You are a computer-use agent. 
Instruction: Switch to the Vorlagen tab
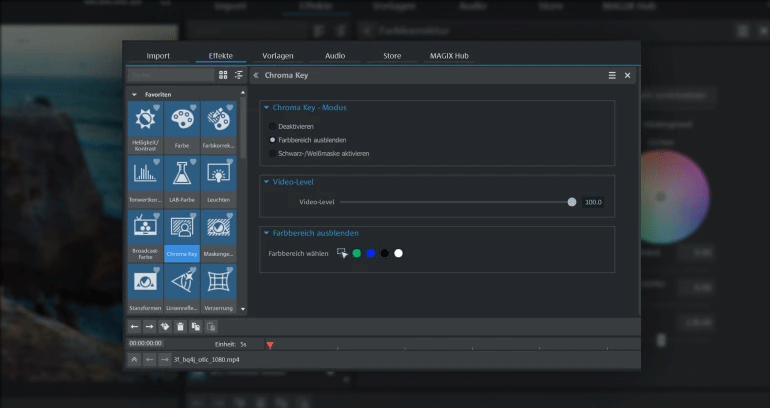point(277,56)
